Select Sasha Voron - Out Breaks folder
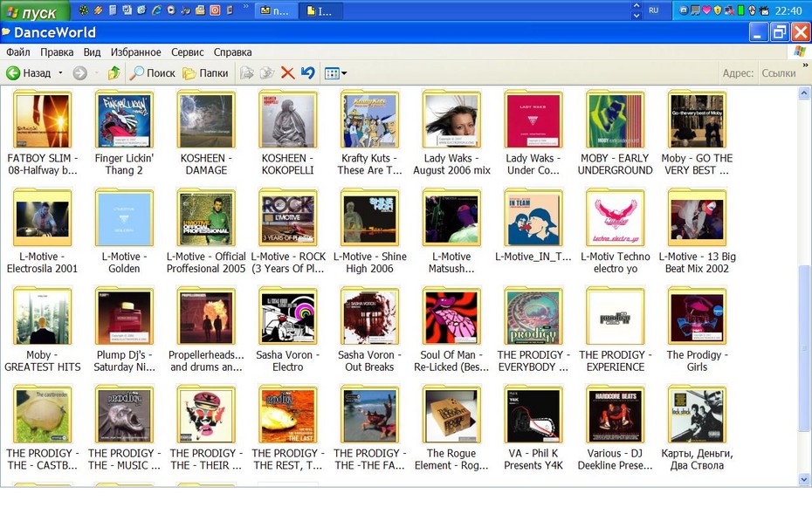Viewport: 812px width, 528px height. [369, 330]
